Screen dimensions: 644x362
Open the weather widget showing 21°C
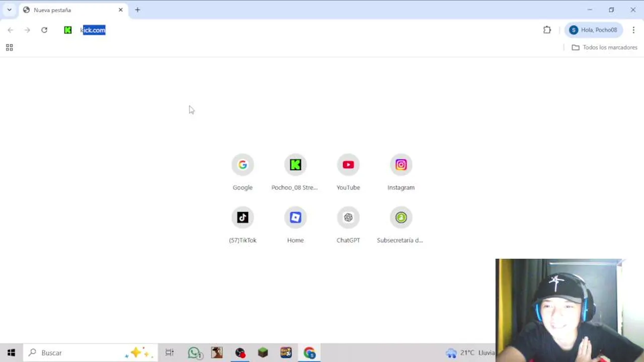470,353
